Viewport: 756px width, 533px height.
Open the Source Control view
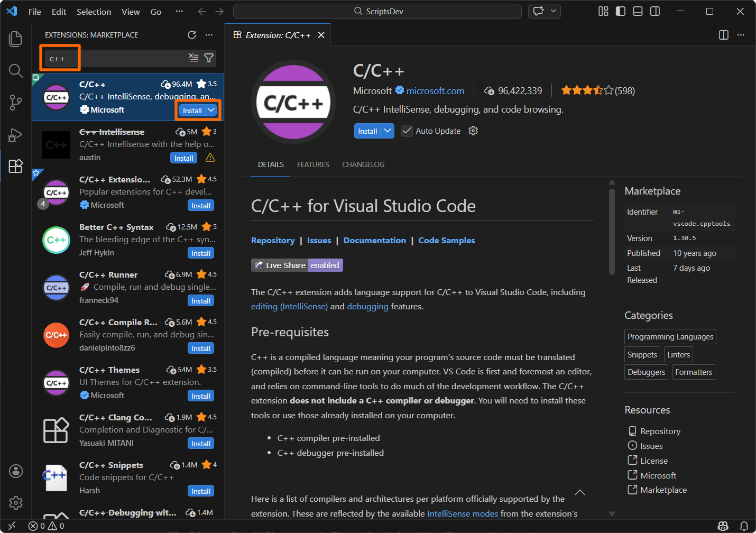tap(16, 103)
